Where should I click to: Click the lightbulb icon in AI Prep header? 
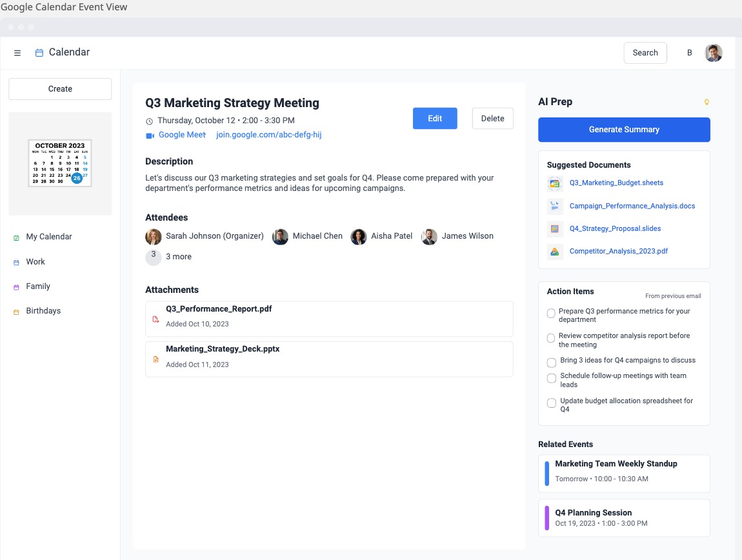706,101
